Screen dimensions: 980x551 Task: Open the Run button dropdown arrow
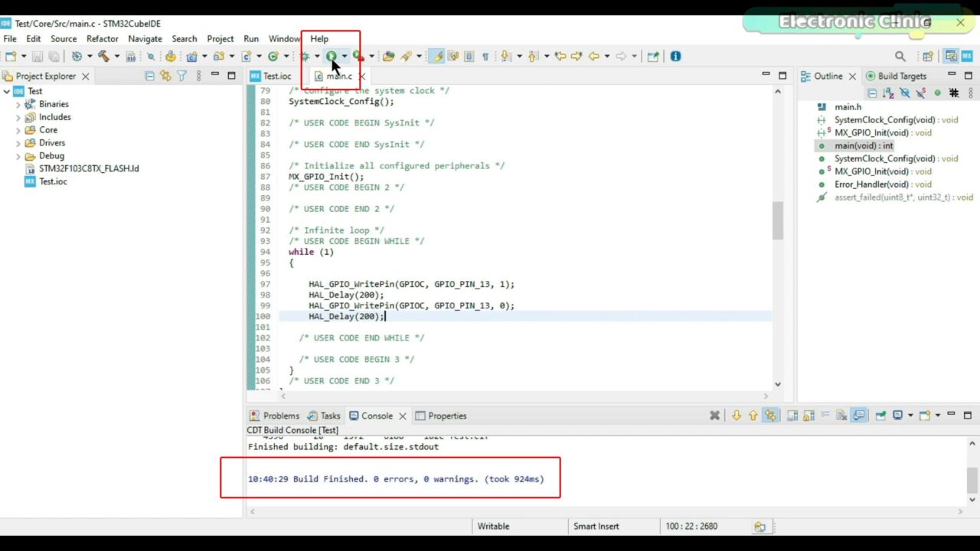tap(345, 56)
